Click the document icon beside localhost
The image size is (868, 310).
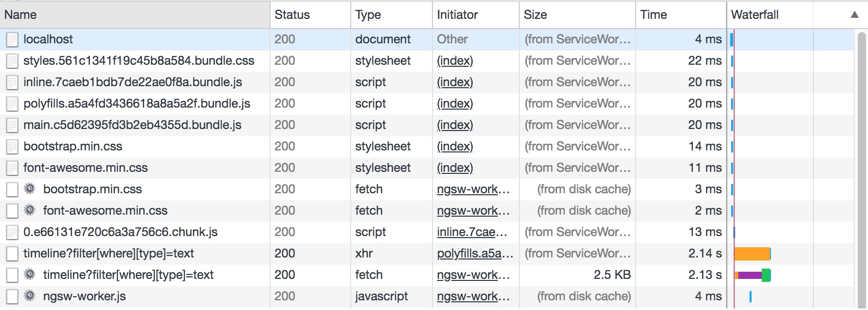pyautogui.click(x=12, y=40)
